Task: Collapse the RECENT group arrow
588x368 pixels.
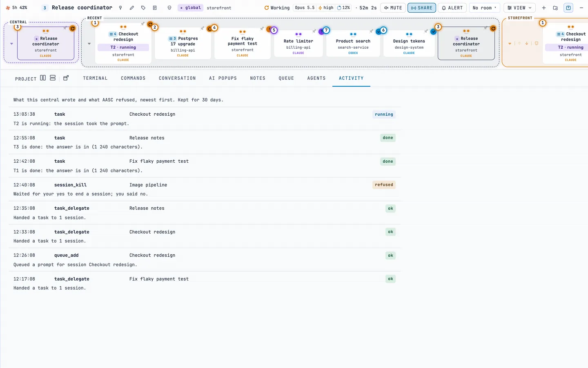Action: click(x=89, y=44)
